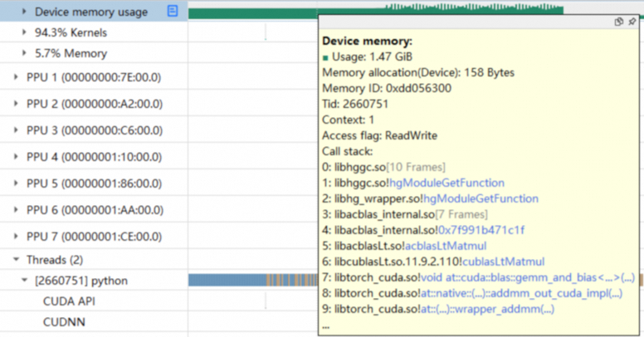Click the wrapper_addmm stack frame link
This screenshot has width=644, height=337.
click(x=513, y=309)
